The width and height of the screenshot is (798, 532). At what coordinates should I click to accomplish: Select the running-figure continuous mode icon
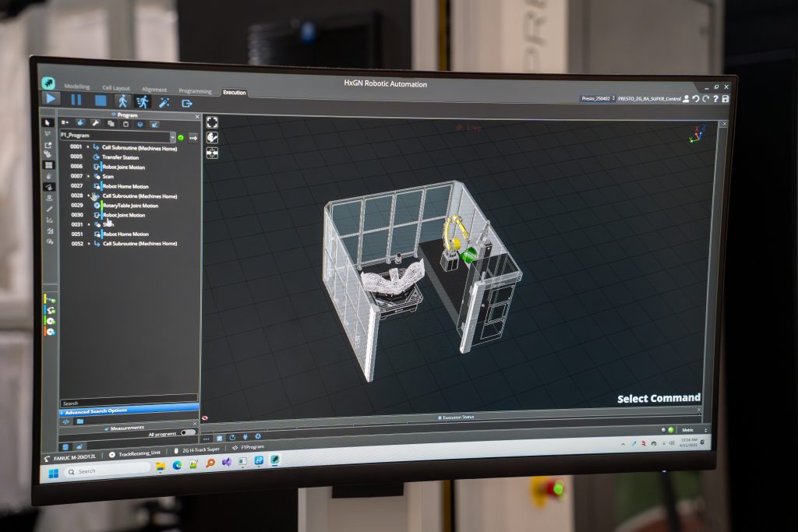(x=142, y=101)
